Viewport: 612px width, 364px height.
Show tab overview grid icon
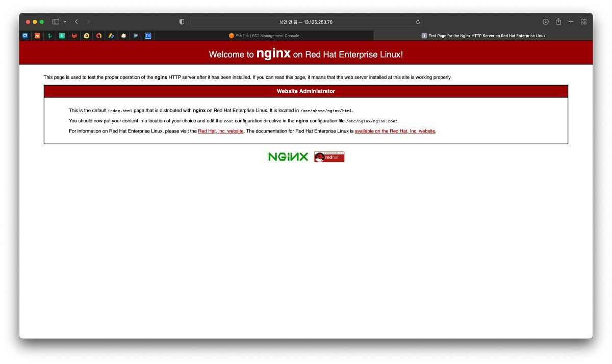pos(584,22)
